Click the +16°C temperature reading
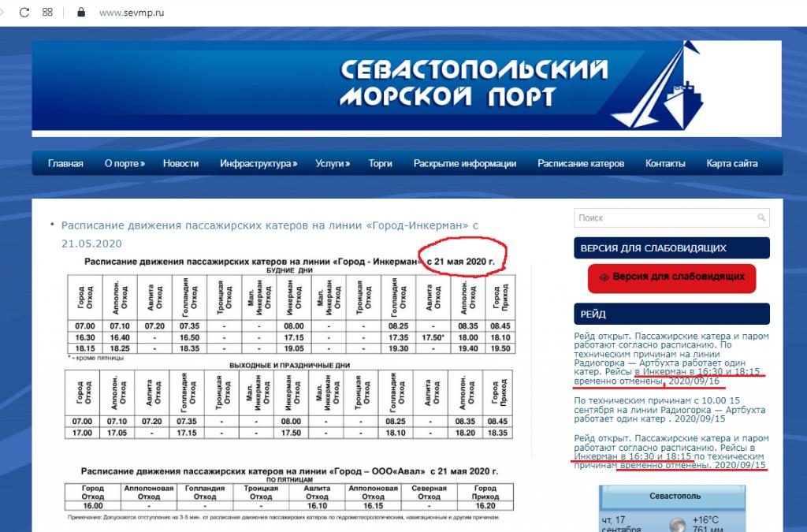The width and height of the screenshot is (807, 532). pos(705,520)
